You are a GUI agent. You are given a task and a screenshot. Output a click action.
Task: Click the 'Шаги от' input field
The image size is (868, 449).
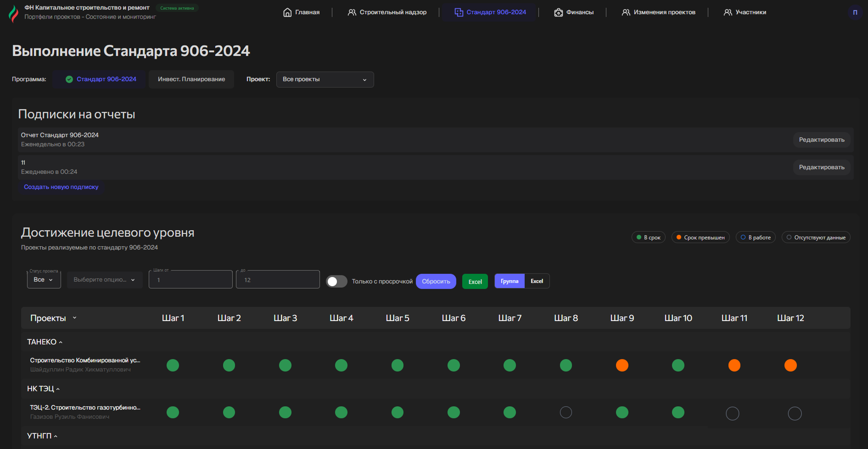[190, 280]
